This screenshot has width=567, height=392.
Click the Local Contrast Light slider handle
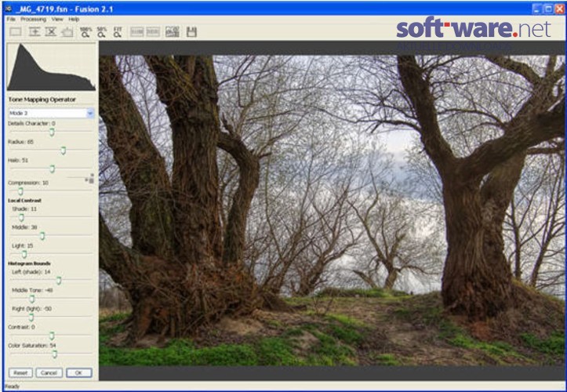point(24,255)
